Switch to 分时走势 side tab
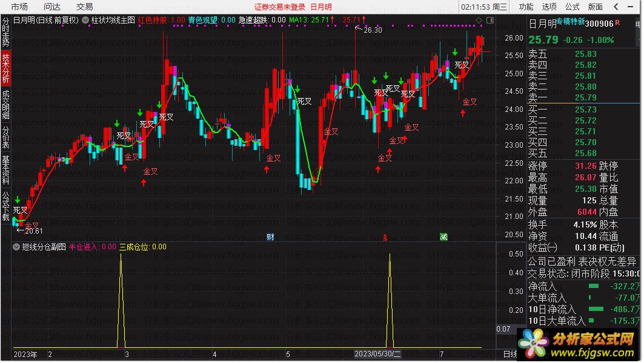 5,32
